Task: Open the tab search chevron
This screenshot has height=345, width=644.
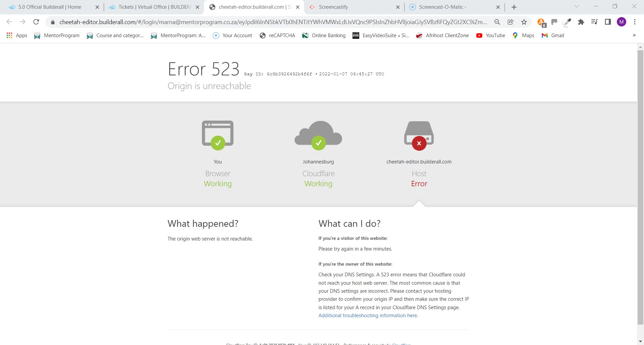Action: pyautogui.click(x=576, y=6)
